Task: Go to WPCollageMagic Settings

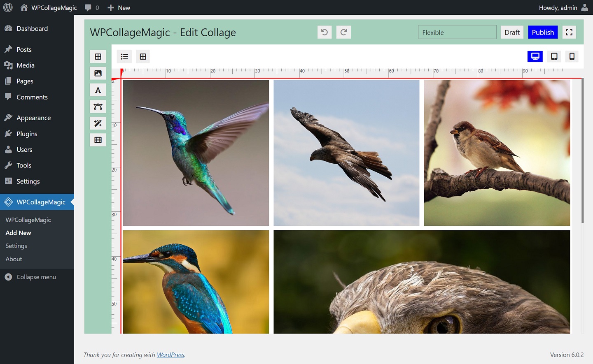Action: [16, 246]
